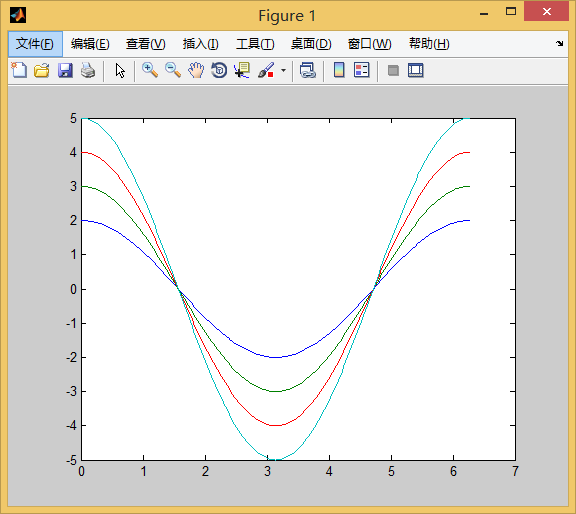Viewport: 576px width, 514px height.
Task: Click the x-axis tick label 7
Action: (515, 471)
